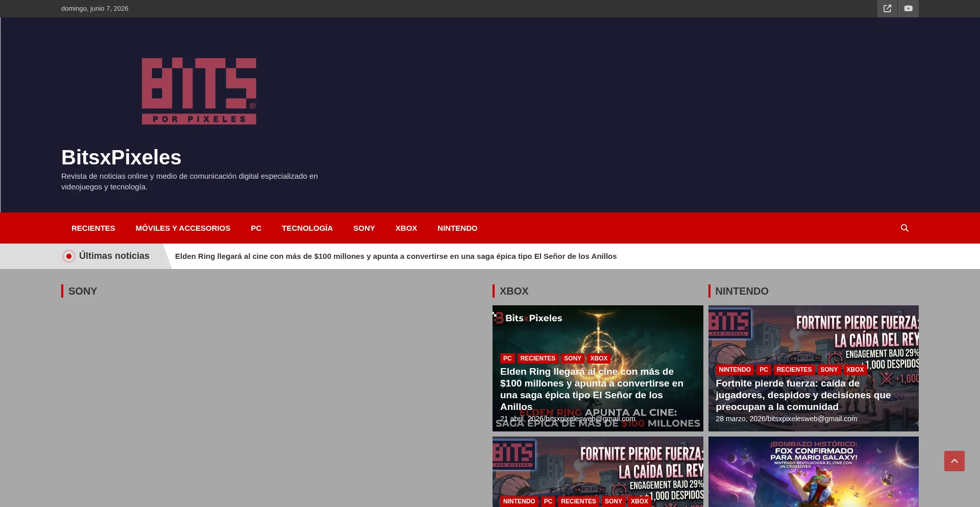Click the BitsxPixeles site title

pyautogui.click(x=121, y=157)
